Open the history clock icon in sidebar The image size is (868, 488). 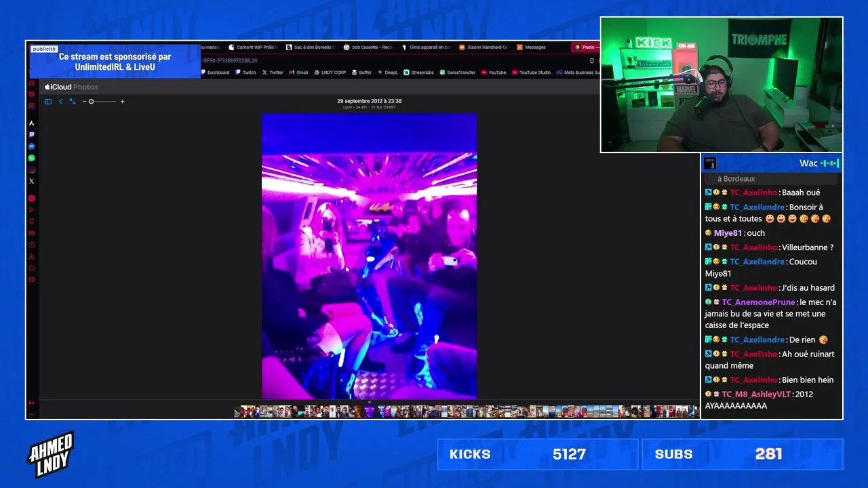31,245
